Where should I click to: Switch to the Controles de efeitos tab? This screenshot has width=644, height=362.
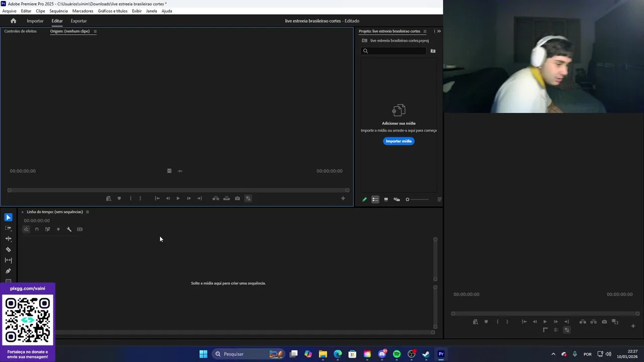pyautogui.click(x=21, y=31)
